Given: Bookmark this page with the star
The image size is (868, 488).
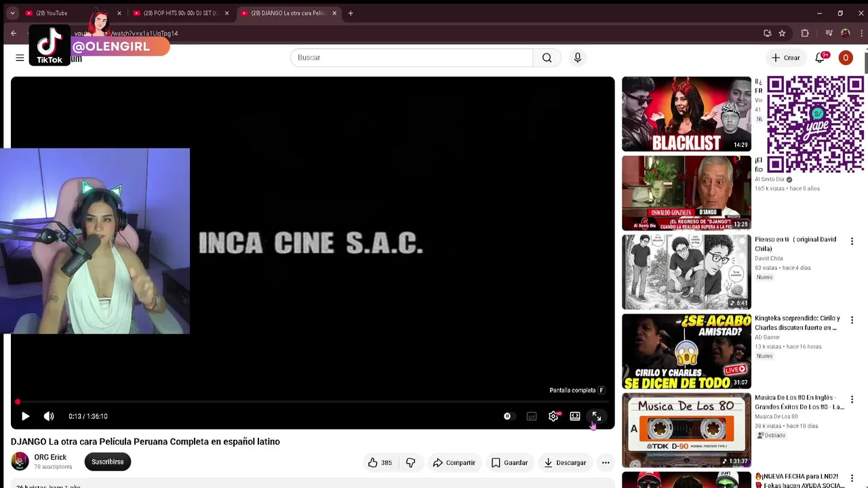Looking at the screenshot, I should pyautogui.click(x=782, y=33).
